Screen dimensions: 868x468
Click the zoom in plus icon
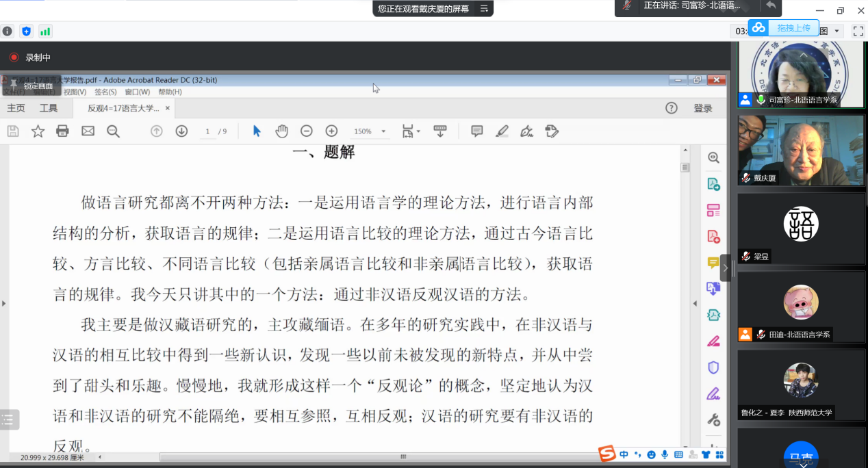point(331,131)
